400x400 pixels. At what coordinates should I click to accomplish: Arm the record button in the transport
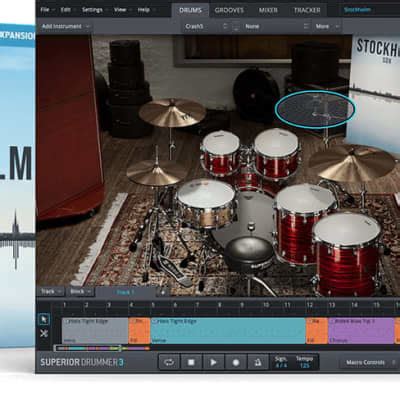pos(236,362)
